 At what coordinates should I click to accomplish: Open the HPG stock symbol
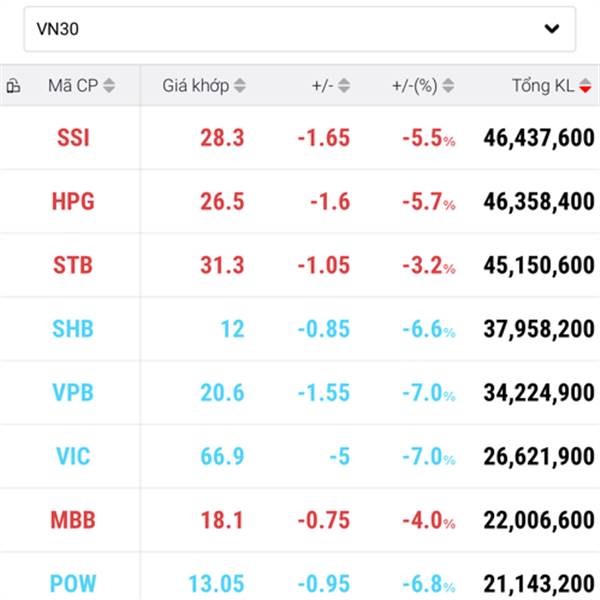point(73,202)
